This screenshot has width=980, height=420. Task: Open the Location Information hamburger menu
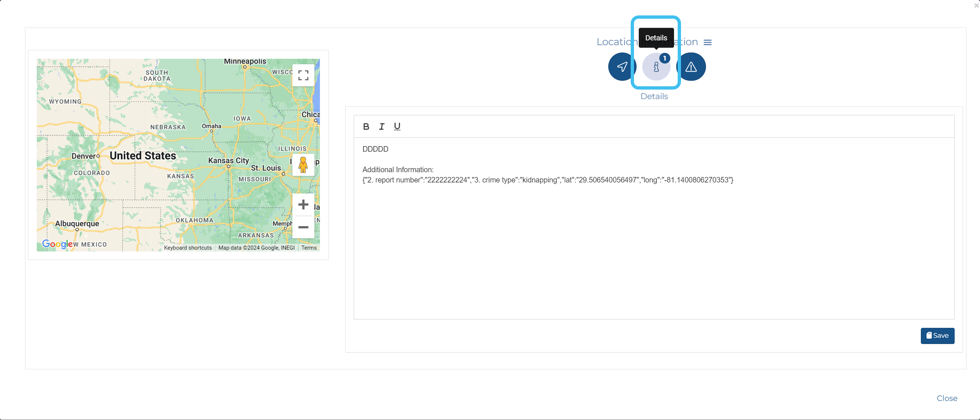(x=707, y=42)
